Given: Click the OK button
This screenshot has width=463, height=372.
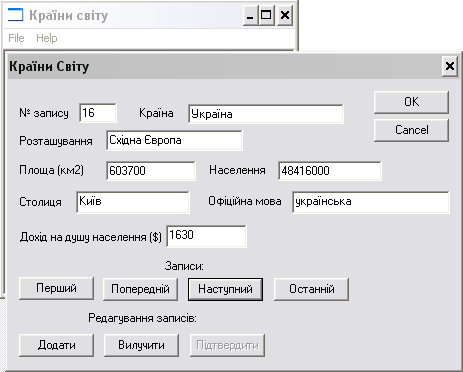Looking at the screenshot, I should click(x=411, y=102).
